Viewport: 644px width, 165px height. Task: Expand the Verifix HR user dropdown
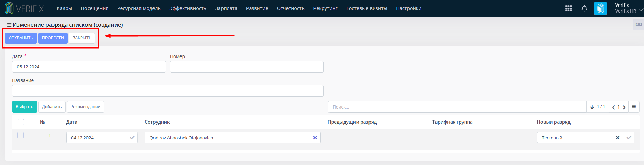point(641,10)
